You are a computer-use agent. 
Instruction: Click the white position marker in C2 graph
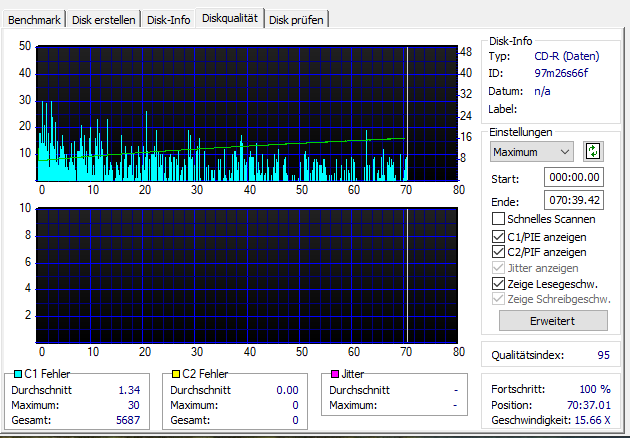point(407,275)
